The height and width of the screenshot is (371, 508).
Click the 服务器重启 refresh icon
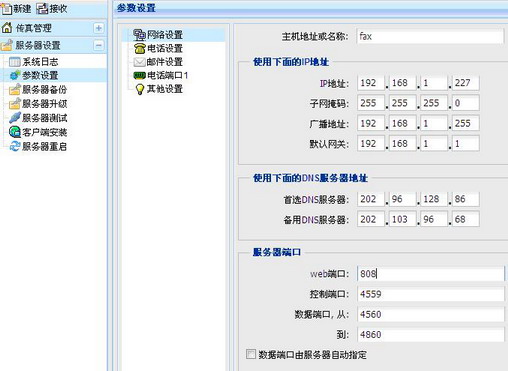[x=15, y=146]
